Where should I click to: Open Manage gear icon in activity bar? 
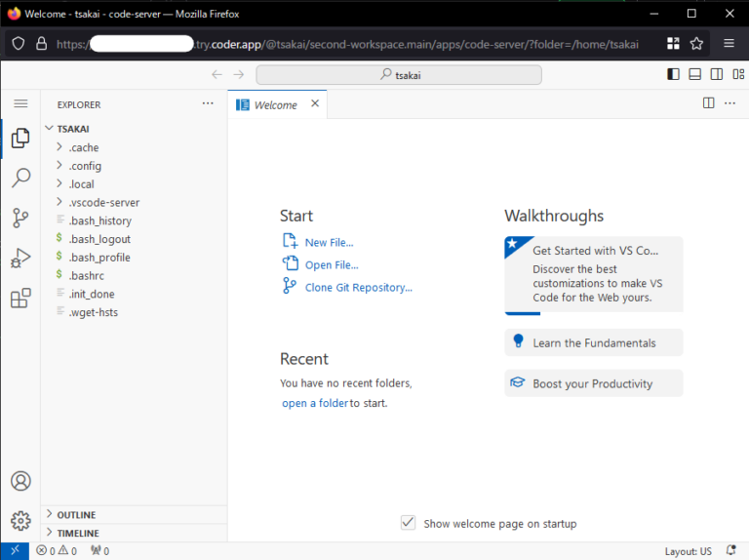point(20,521)
